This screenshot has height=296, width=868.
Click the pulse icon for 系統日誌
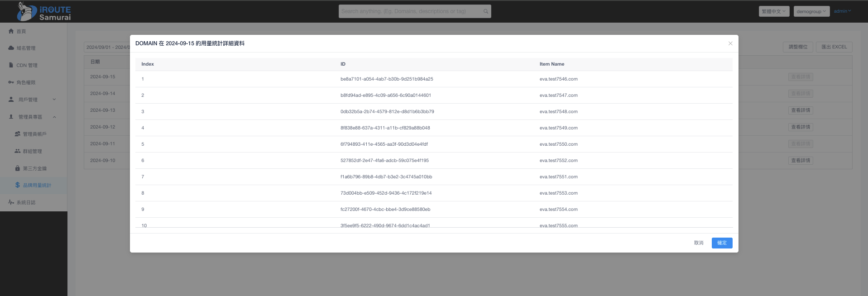click(x=11, y=202)
